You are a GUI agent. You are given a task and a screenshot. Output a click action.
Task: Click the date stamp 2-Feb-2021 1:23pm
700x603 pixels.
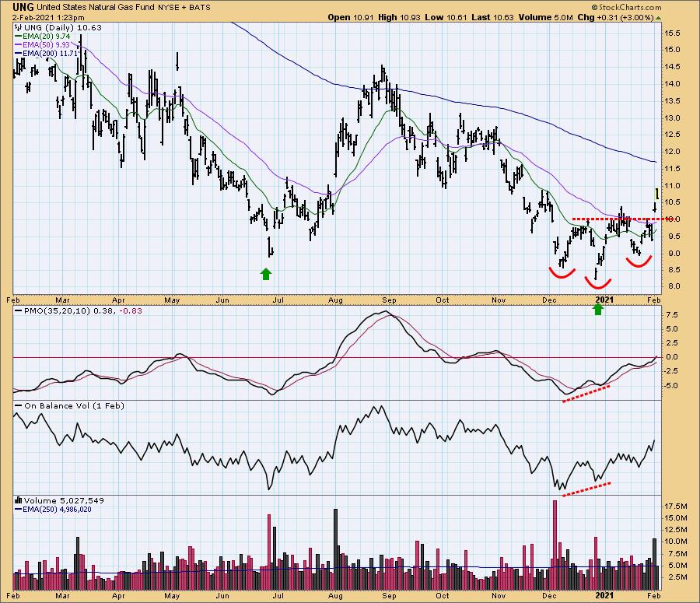[x=48, y=18]
